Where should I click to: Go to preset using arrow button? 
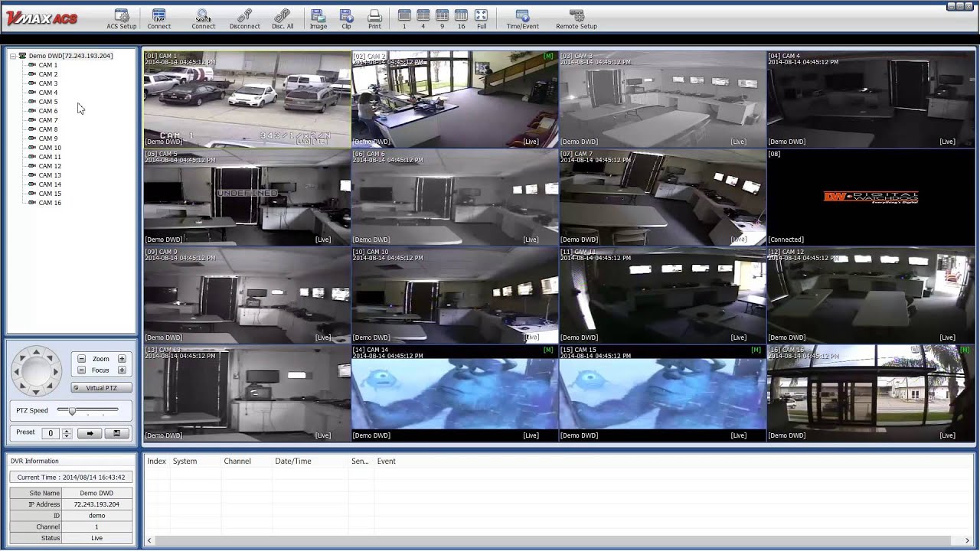coord(90,433)
